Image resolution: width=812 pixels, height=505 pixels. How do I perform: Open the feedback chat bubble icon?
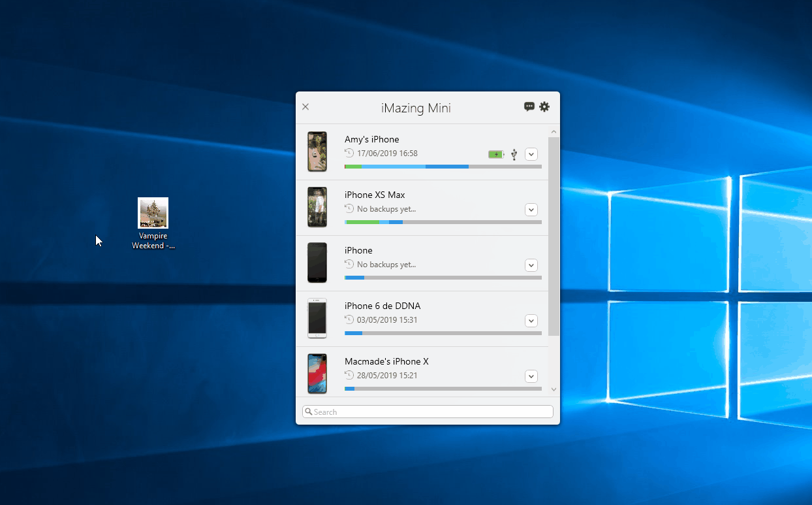[529, 106]
